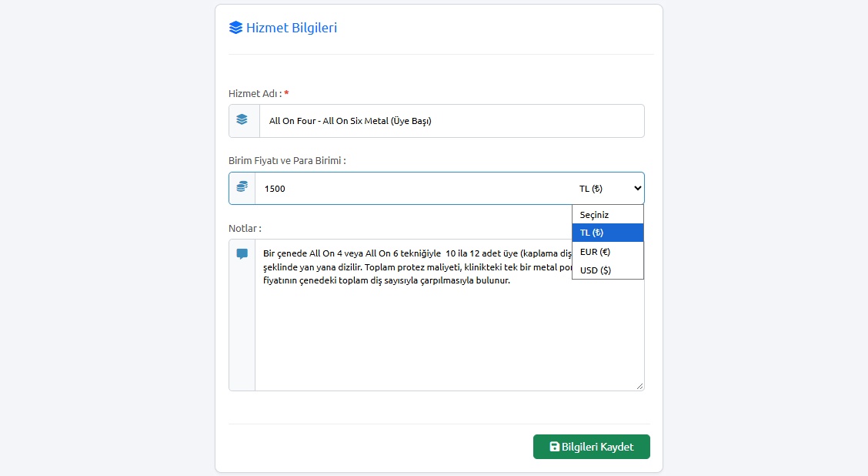Click the currency dropdown chevron arrow
The width and height of the screenshot is (868, 476).
click(x=638, y=189)
